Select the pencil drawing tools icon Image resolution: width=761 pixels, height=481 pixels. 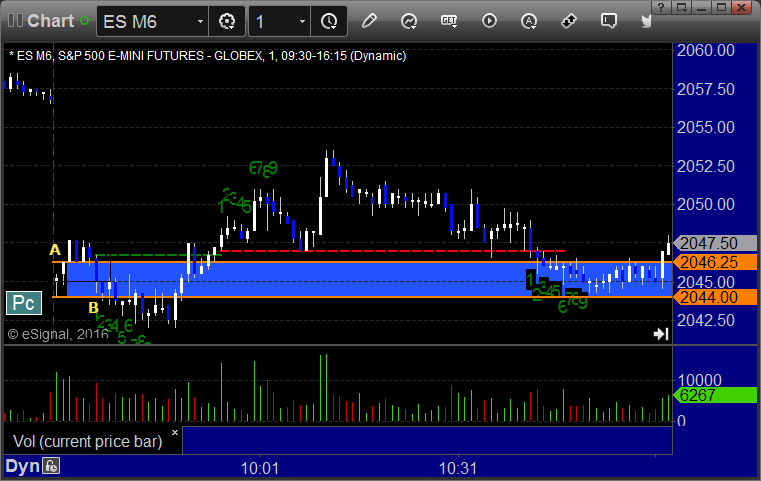(369, 21)
